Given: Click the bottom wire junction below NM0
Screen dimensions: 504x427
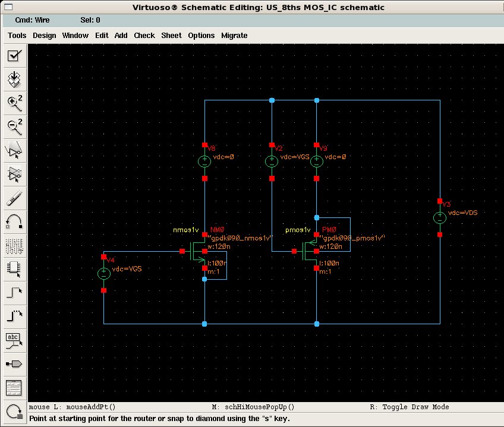Looking at the screenshot, I should pyautogui.click(x=204, y=324).
